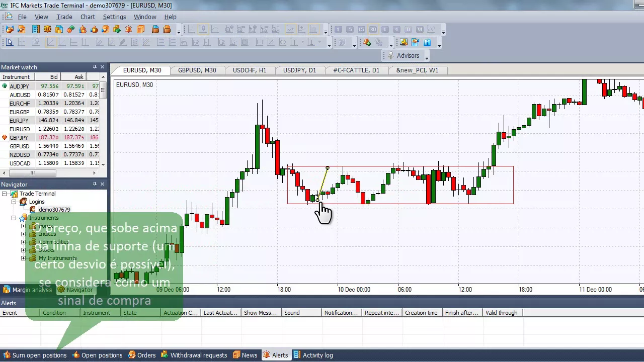This screenshot has width=644, height=362.
Task: Toggle the 1-minute timeframe button
Action: click(x=338, y=30)
